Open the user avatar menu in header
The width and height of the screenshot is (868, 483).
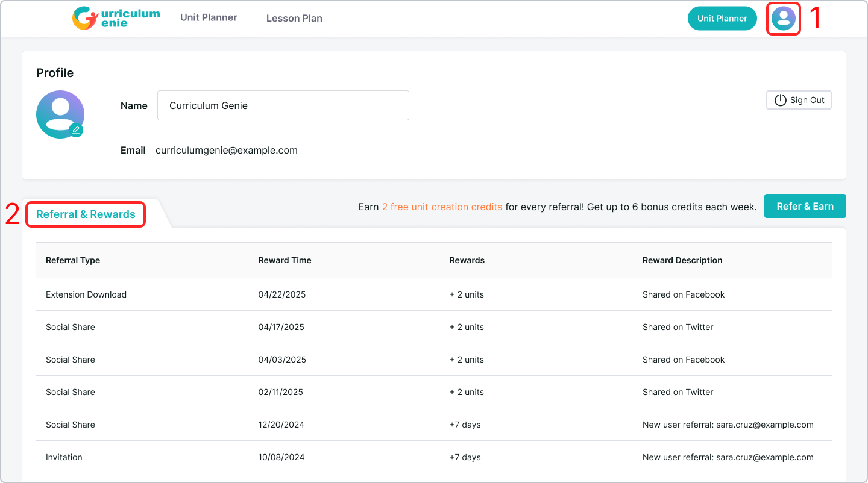point(783,19)
